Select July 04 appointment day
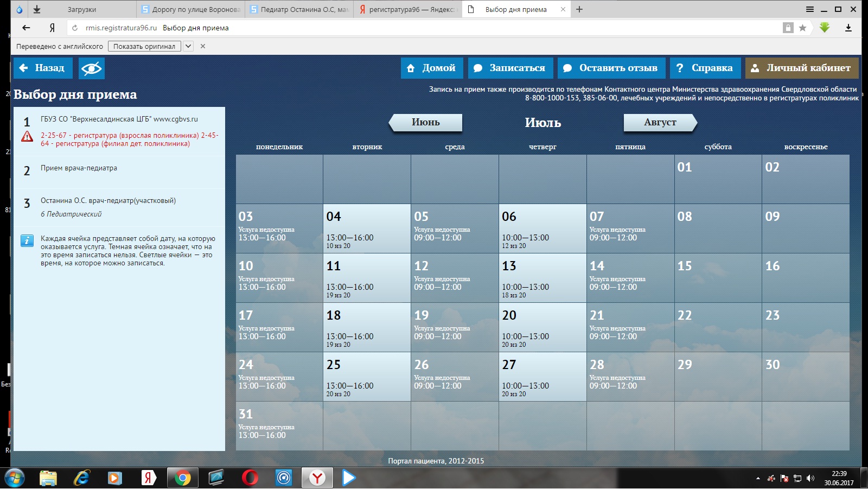The height and width of the screenshot is (489, 868). (x=367, y=228)
